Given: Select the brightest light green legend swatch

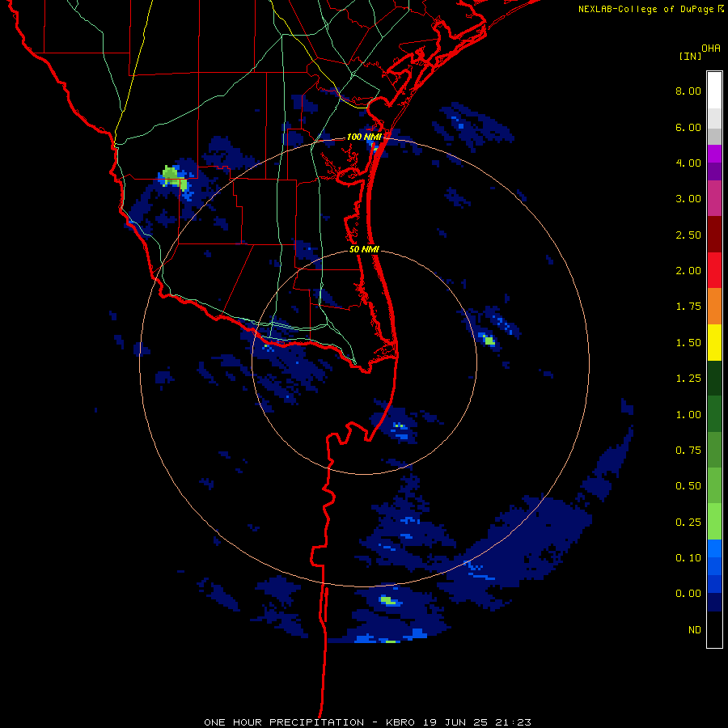Looking at the screenshot, I should pos(714,522).
